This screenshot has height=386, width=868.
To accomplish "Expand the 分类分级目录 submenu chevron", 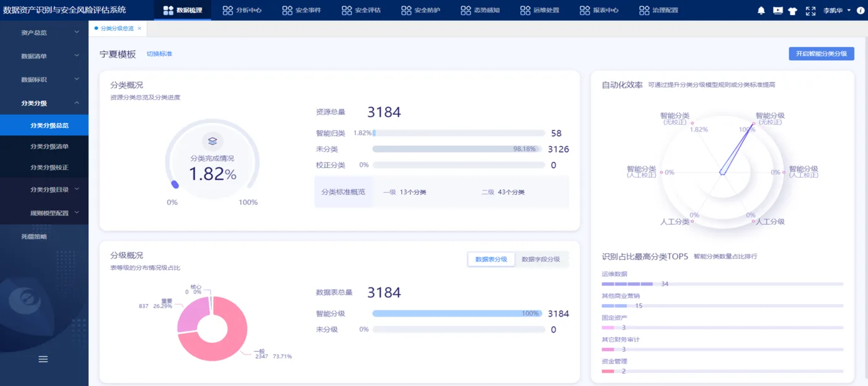I will click(77, 189).
